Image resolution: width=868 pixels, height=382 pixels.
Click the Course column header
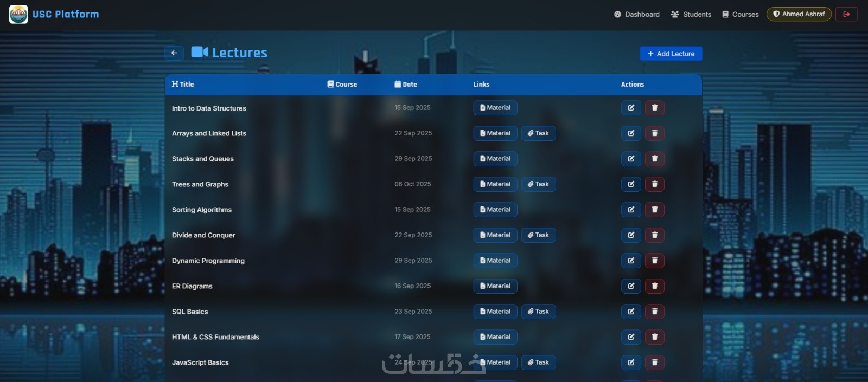point(342,85)
